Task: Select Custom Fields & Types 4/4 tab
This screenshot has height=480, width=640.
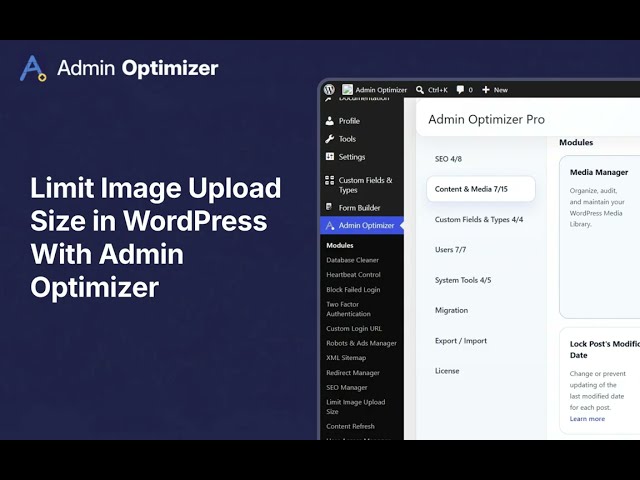Action: pos(479,220)
